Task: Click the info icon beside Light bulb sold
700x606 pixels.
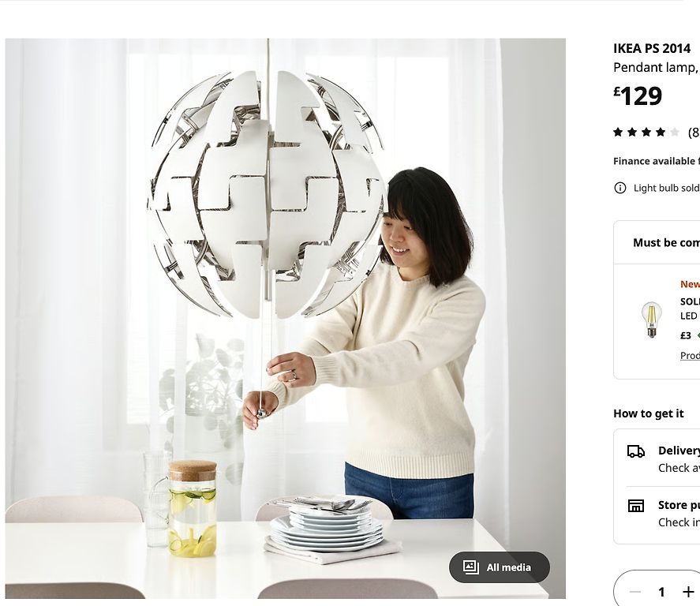Action: tap(620, 188)
